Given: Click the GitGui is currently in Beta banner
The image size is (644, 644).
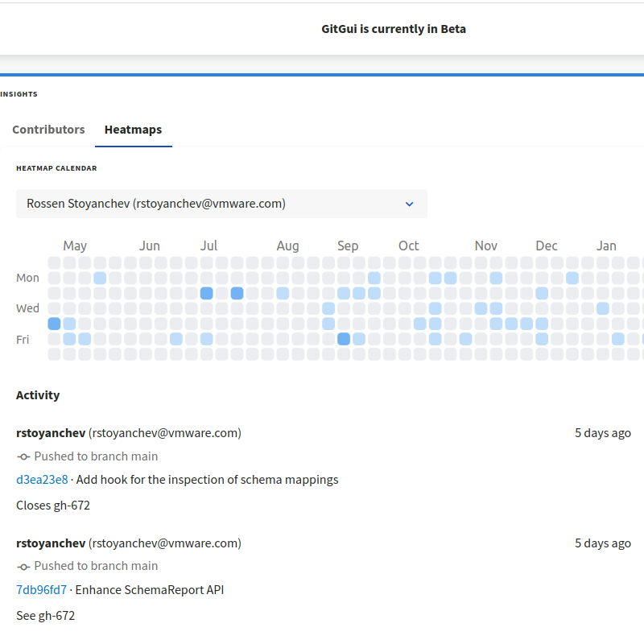Looking at the screenshot, I should 394,29.
